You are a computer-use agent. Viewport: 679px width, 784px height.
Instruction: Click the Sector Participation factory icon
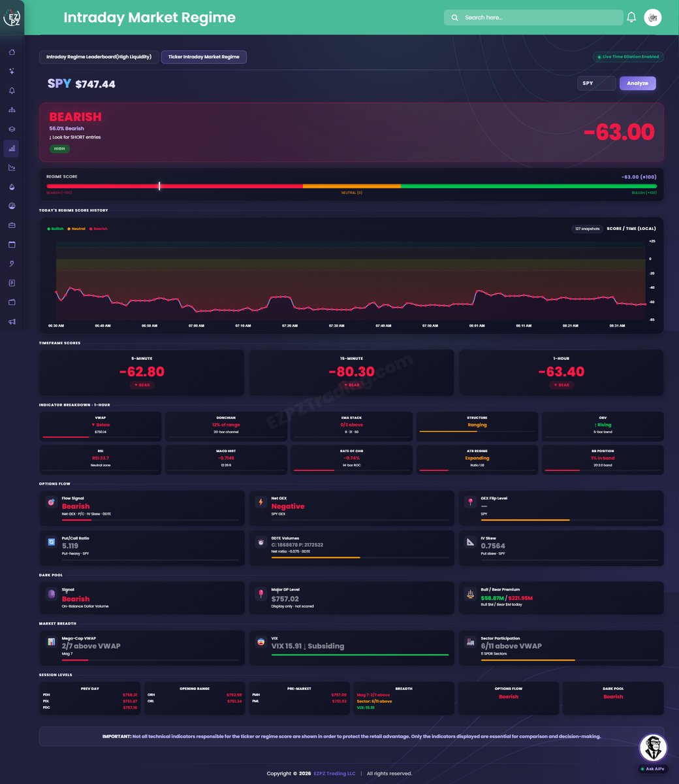470,642
